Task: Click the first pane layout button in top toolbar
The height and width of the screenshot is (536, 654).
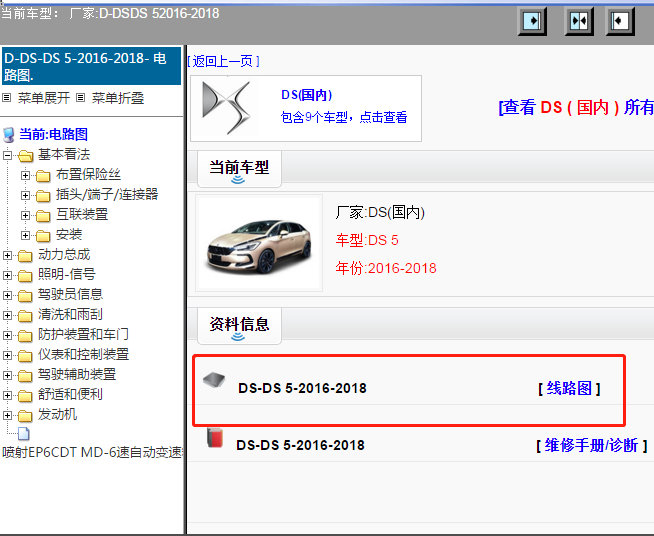Action: (x=534, y=21)
